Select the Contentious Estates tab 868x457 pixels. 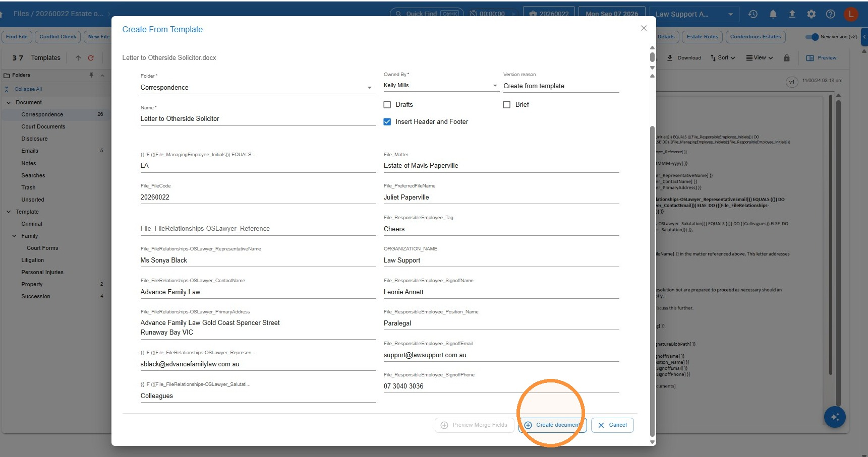[755, 37]
